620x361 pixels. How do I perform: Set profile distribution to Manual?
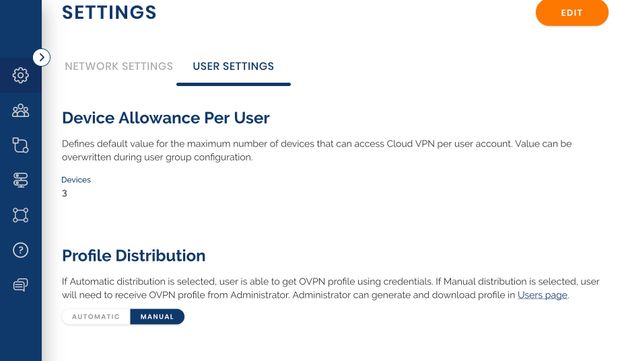coord(157,317)
